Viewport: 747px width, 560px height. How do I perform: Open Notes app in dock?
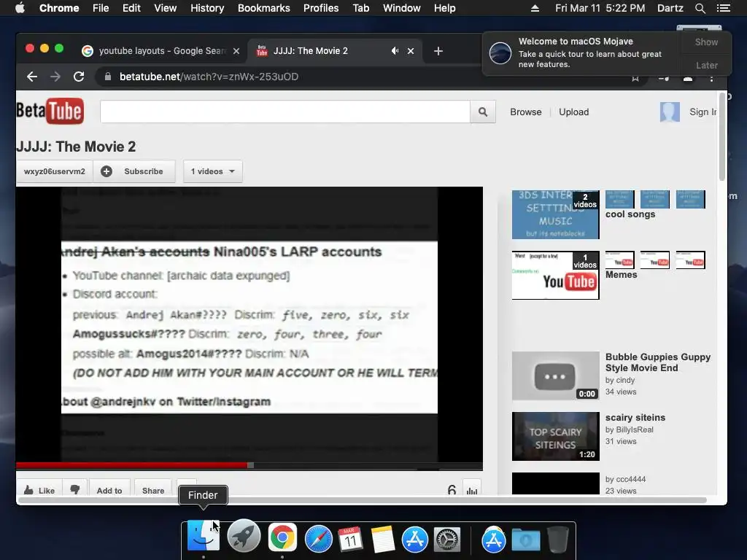coord(382,539)
